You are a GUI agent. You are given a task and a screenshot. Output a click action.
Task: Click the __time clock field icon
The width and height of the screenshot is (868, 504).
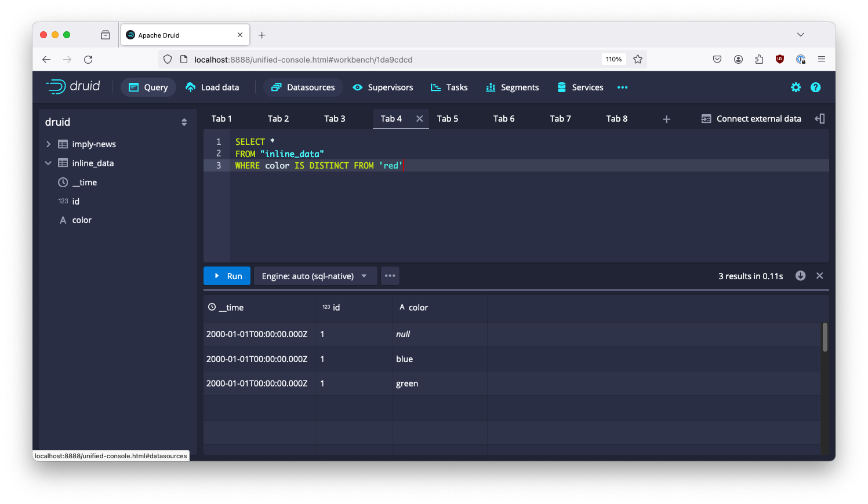pyautogui.click(x=63, y=182)
